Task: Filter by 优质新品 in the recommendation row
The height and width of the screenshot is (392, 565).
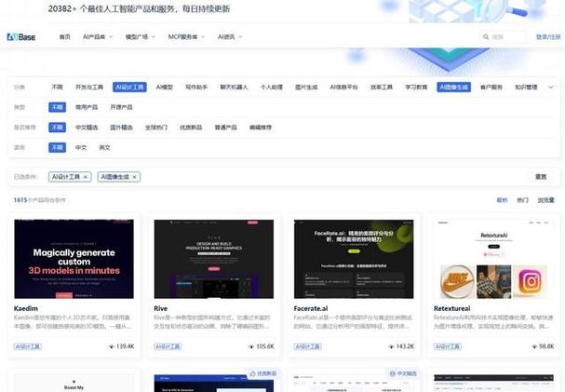Action: tap(191, 128)
